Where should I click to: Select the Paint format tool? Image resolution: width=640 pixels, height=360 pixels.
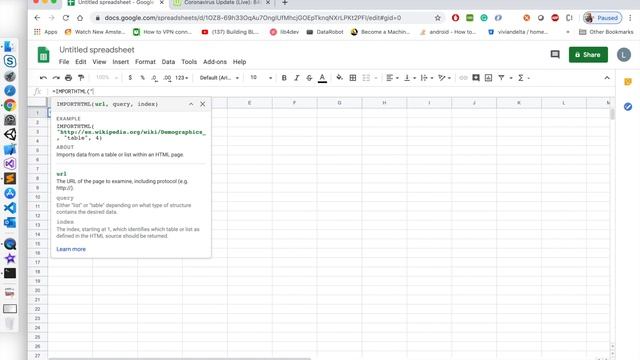point(81,78)
